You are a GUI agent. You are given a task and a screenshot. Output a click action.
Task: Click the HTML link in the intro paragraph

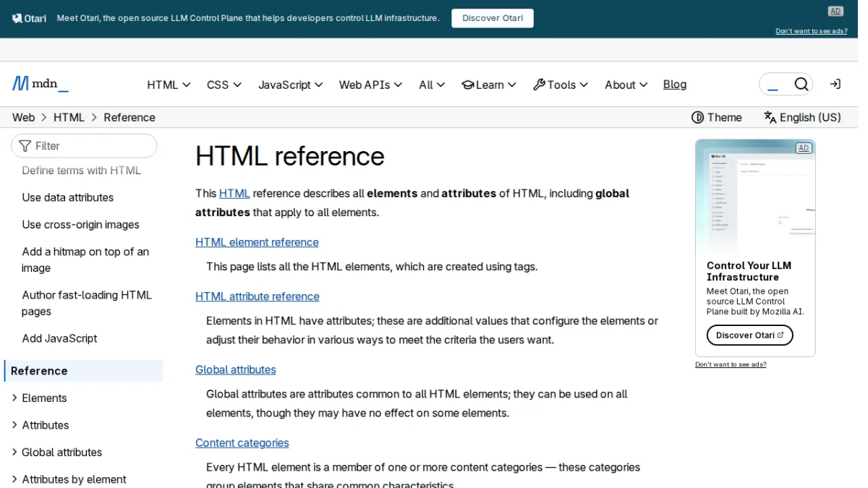[234, 193]
